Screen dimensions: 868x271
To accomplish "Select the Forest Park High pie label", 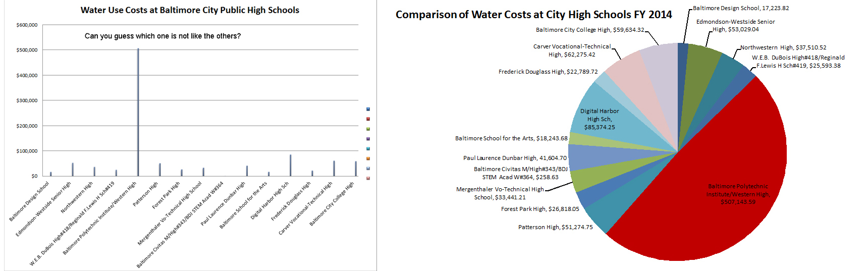I will coord(540,209).
